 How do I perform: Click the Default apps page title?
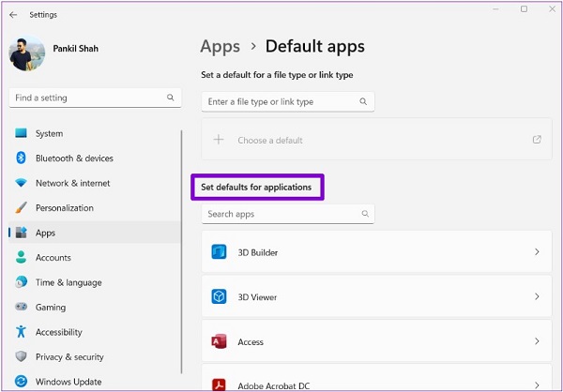(315, 47)
